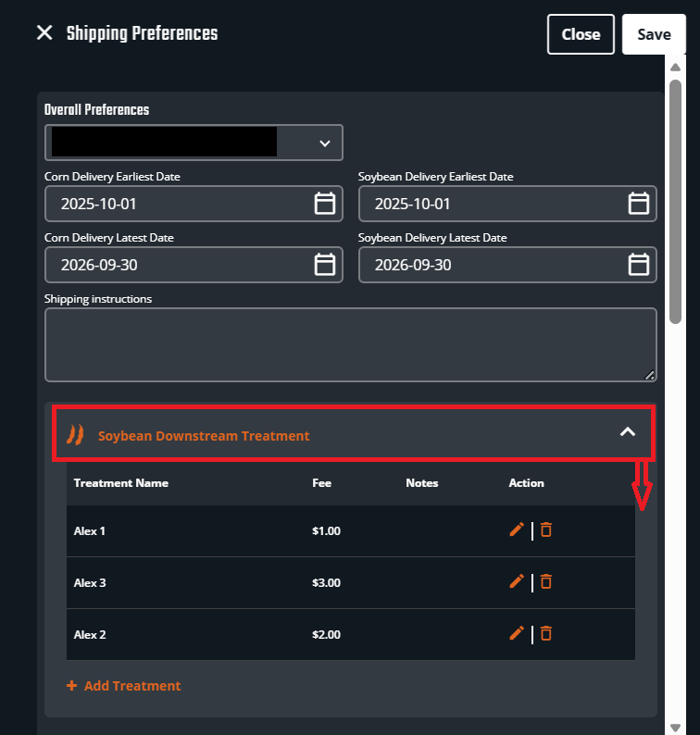The height and width of the screenshot is (735, 700).
Task: Delete the Alex 2 treatment
Action: coord(545,633)
